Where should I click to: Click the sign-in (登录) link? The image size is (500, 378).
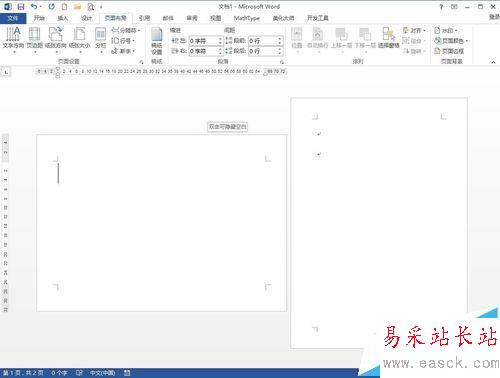[x=494, y=17]
